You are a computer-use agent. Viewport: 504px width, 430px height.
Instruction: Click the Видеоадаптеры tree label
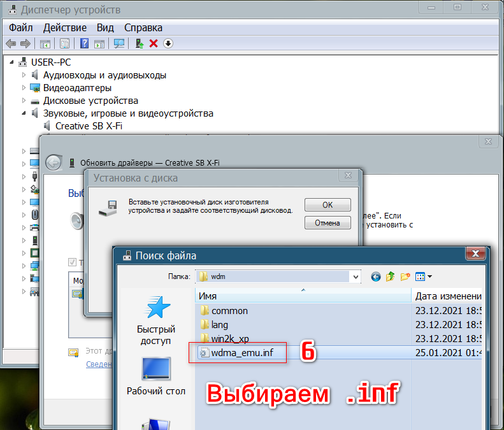[x=78, y=88]
